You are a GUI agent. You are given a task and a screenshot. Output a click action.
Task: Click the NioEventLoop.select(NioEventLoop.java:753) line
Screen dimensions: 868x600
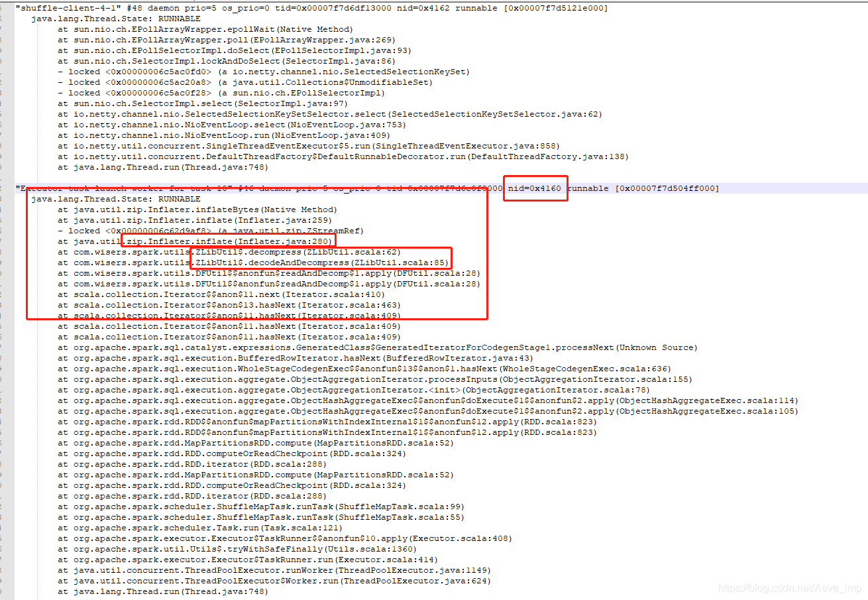point(232,125)
